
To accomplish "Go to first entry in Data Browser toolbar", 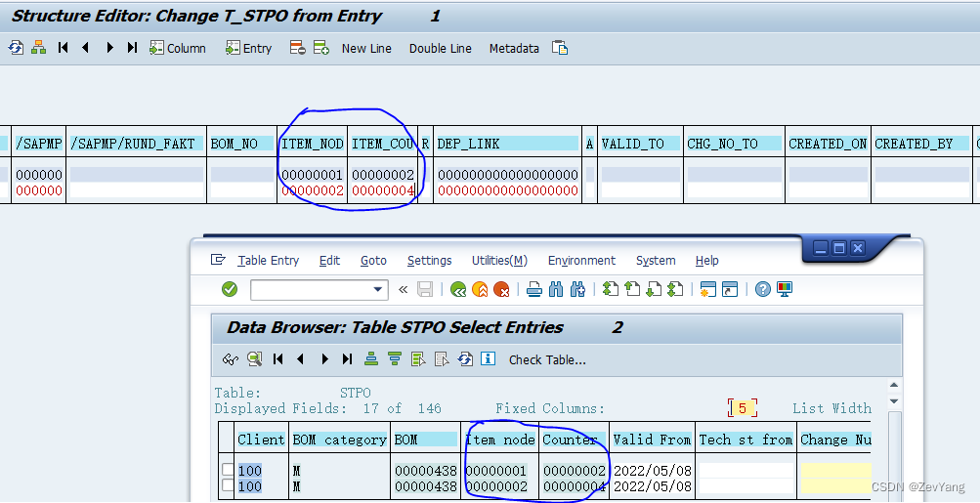I will [278, 359].
